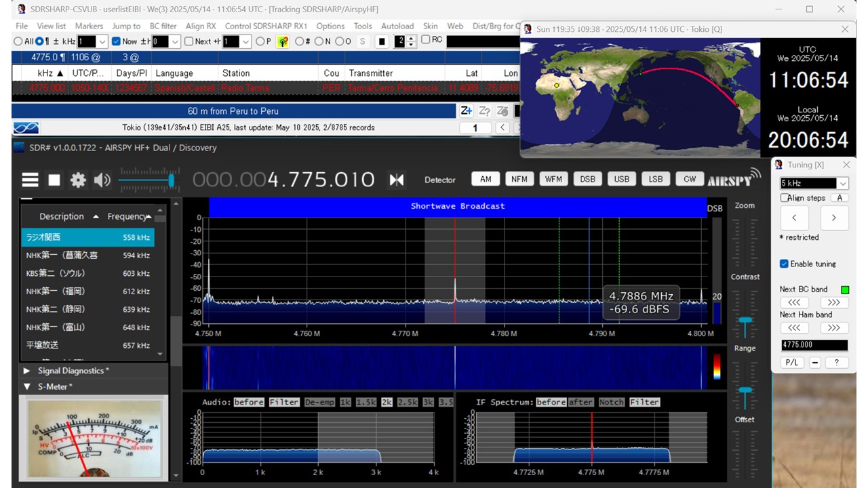868x488 pixels.
Task: Open the Autoload menu
Action: click(x=397, y=26)
